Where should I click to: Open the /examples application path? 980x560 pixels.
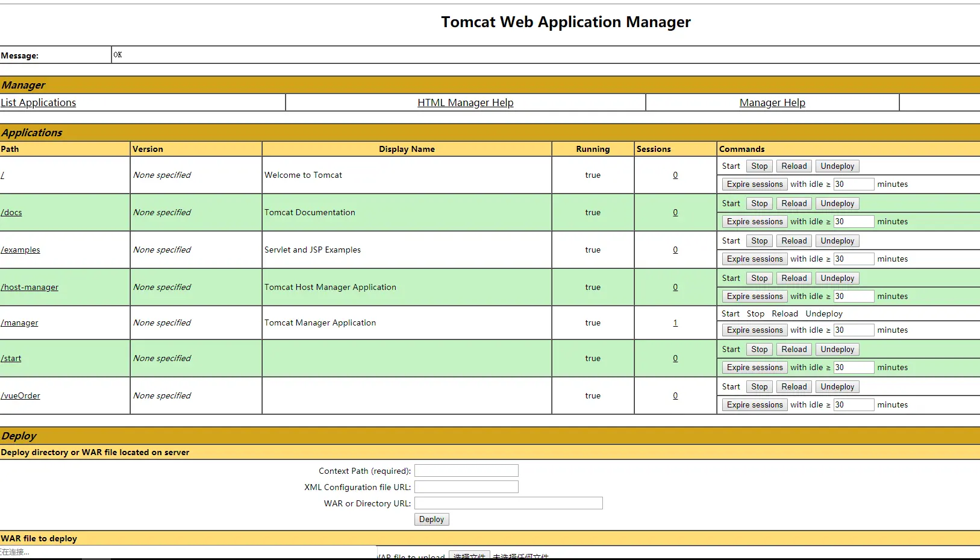[20, 250]
